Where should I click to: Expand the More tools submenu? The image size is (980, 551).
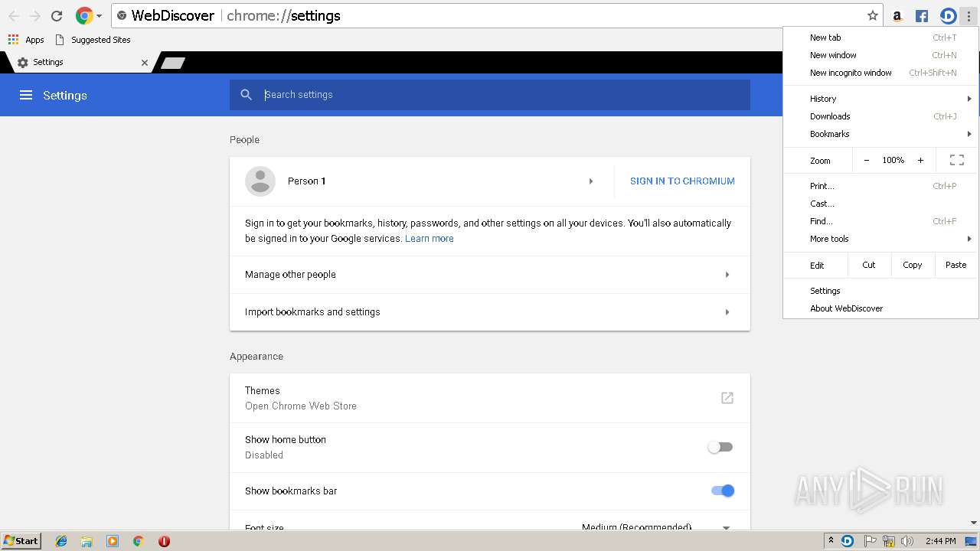point(880,239)
